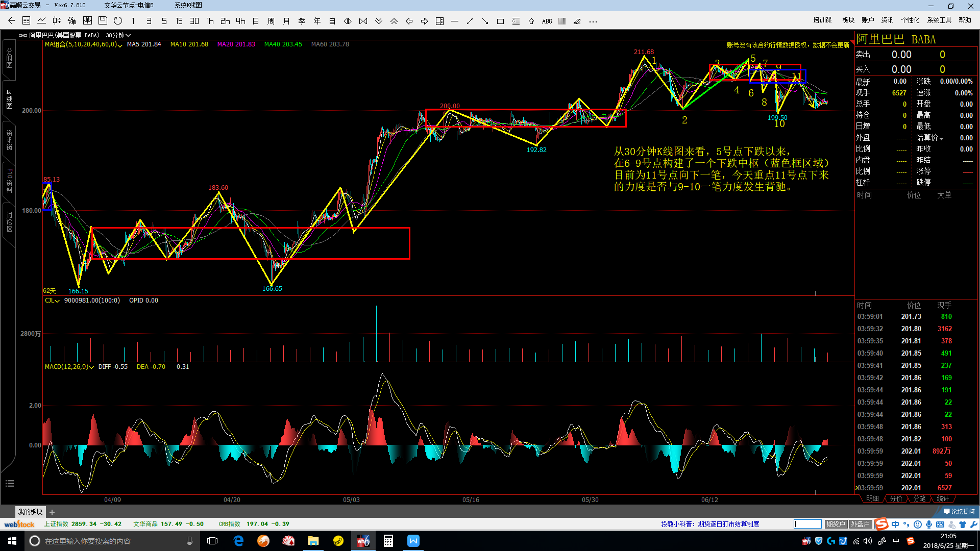Select the eraser tool in toolbar
Screen dimensions: 980x551
click(x=577, y=21)
